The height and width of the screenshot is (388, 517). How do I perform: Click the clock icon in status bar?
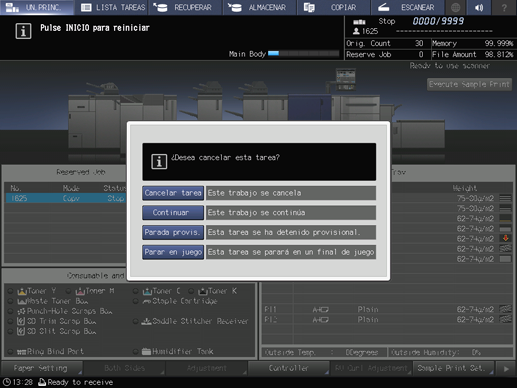point(6,382)
